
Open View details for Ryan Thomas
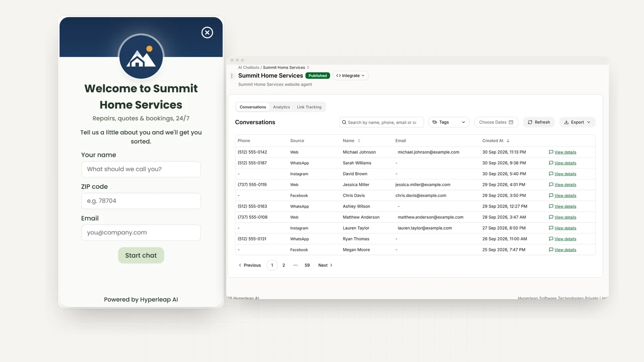click(565, 239)
